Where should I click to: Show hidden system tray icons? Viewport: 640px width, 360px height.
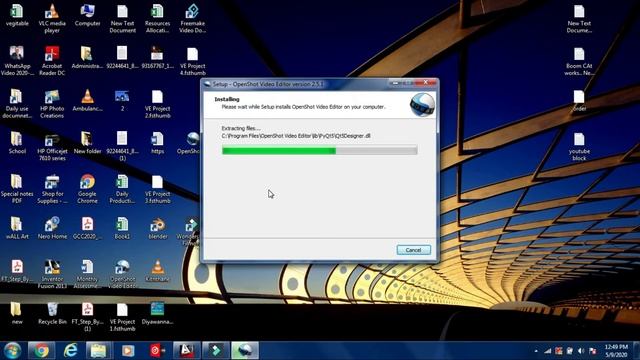(536, 351)
